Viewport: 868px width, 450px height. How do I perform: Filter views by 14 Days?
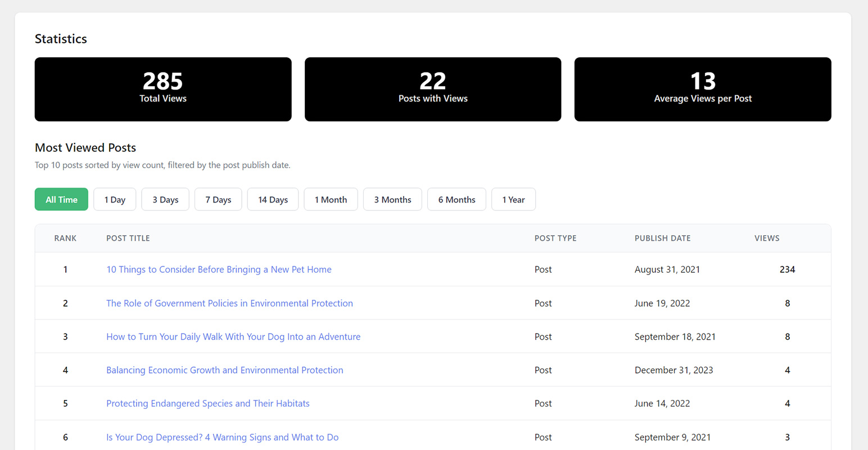[273, 200]
